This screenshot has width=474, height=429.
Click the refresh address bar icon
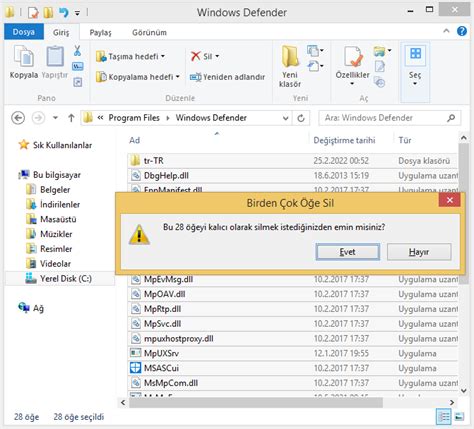pyautogui.click(x=301, y=118)
